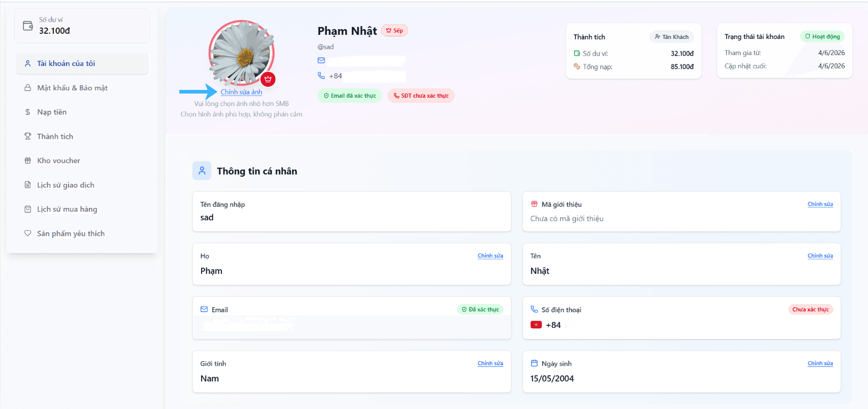Screen dimensions: 868x409
Task: Click the coins icon beside Tổng nạp
Action: [x=576, y=67]
